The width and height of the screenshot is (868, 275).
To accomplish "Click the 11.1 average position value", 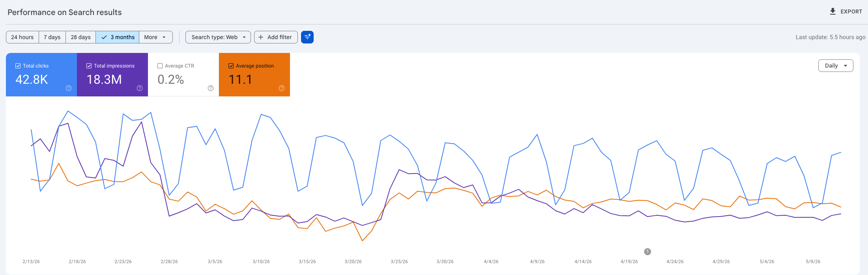I will 240,79.
